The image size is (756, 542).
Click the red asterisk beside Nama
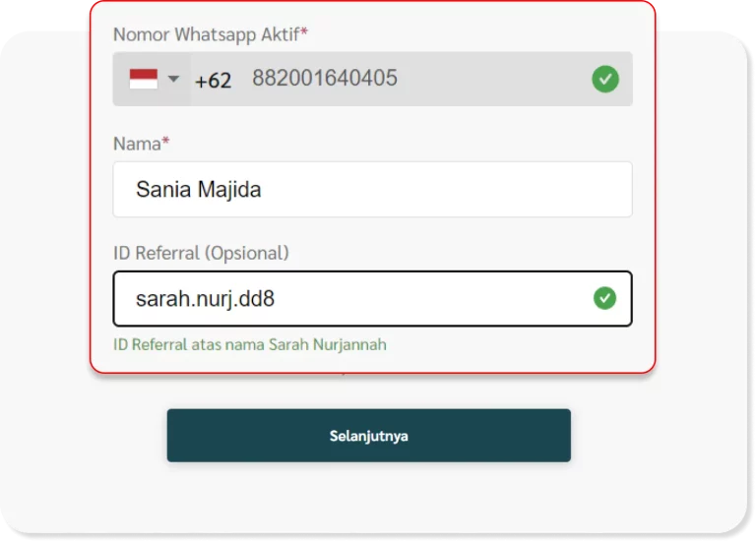(165, 141)
